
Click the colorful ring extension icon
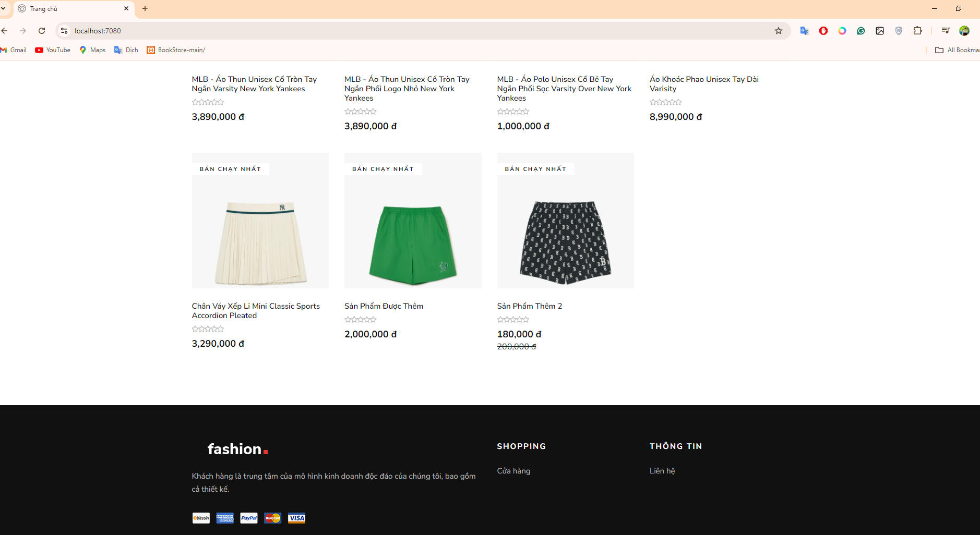pyautogui.click(x=842, y=31)
